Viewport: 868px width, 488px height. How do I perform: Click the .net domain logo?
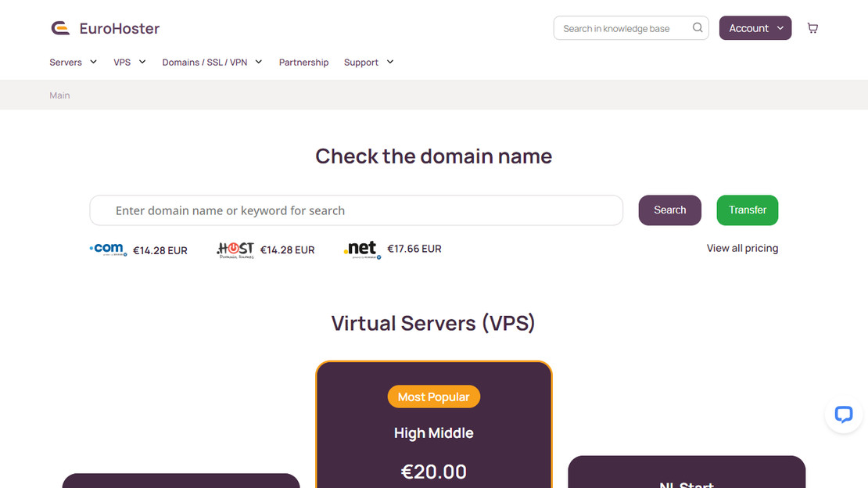point(363,249)
